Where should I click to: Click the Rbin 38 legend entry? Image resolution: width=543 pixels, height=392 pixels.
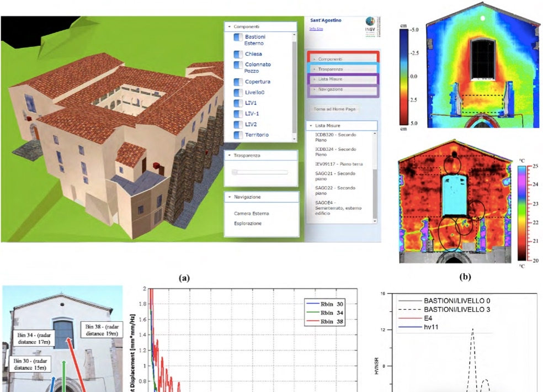325,321
